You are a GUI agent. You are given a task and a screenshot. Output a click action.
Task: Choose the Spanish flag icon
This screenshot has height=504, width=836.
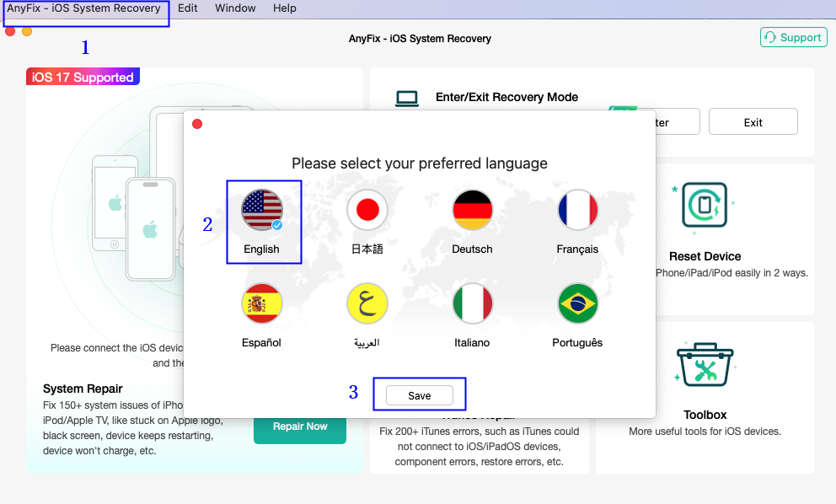tap(261, 303)
